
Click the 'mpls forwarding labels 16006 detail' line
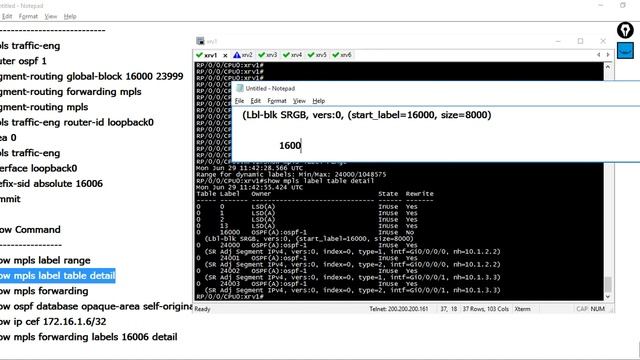(x=89, y=337)
